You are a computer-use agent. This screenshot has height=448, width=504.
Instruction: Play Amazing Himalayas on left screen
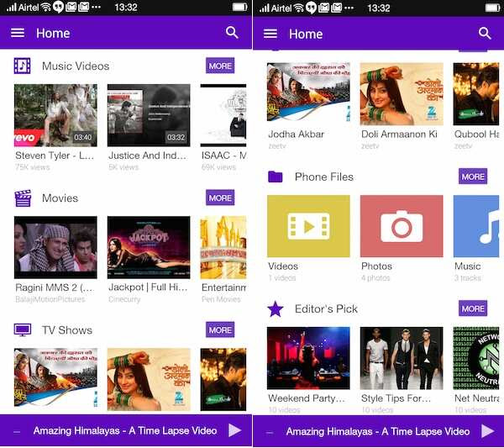(234, 430)
